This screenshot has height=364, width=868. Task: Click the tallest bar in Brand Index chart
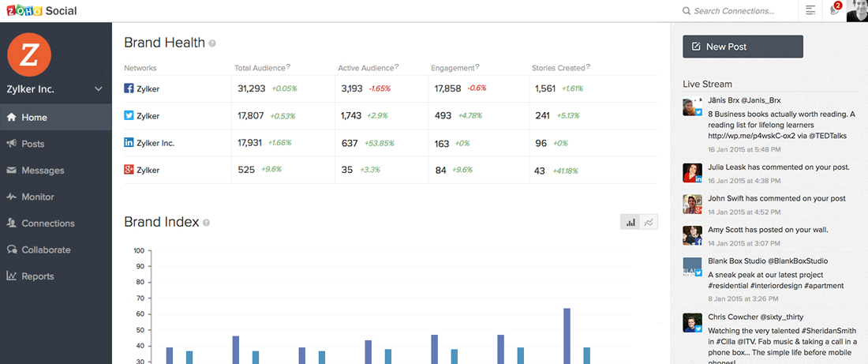tap(567, 336)
